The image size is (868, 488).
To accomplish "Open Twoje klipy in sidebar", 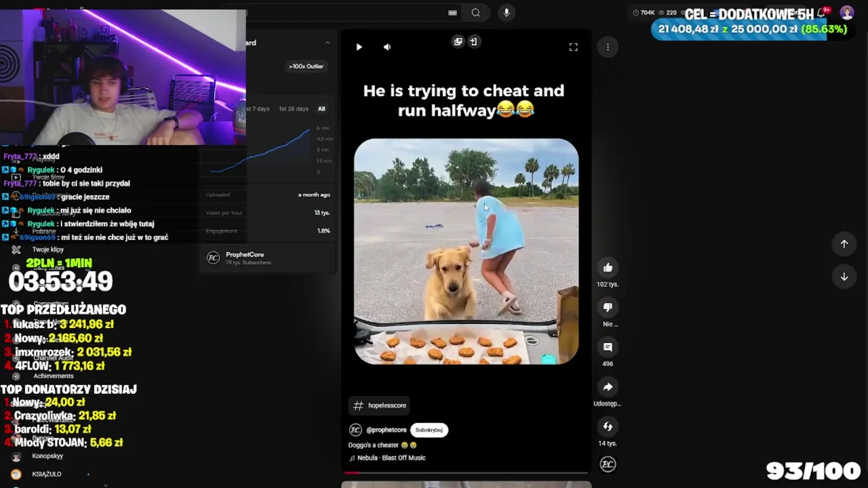I will [47, 249].
